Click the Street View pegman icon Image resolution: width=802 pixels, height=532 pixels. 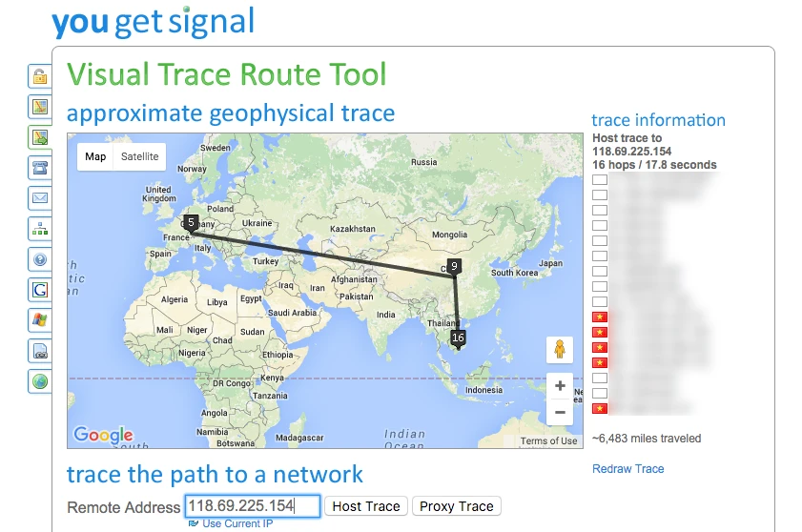[x=560, y=350]
